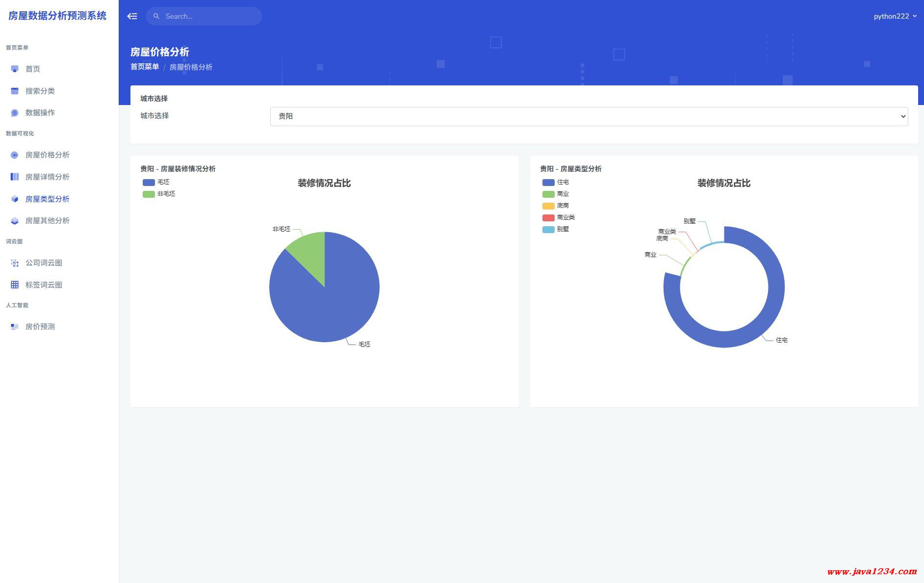The height and width of the screenshot is (583, 924).
Task: Click the sidebar collapse arrow icon
Action: click(x=132, y=16)
